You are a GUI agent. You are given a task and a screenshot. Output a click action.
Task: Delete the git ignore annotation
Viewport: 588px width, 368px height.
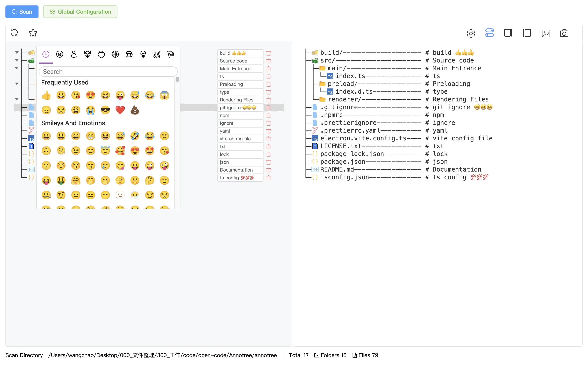tap(269, 107)
